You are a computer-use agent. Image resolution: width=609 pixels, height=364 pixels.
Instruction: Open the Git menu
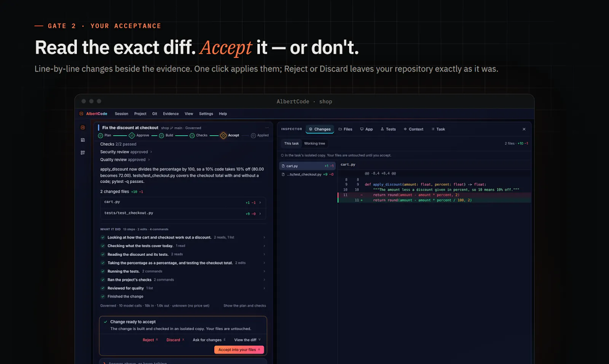point(155,114)
